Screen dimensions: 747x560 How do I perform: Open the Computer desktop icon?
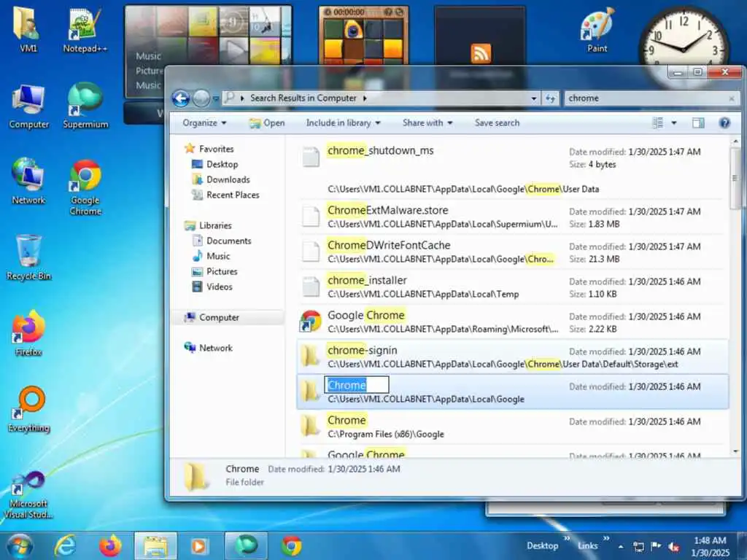pos(28,106)
